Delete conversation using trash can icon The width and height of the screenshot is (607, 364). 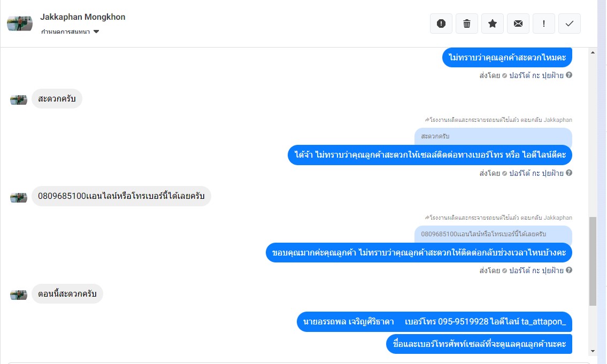pyautogui.click(x=467, y=24)
